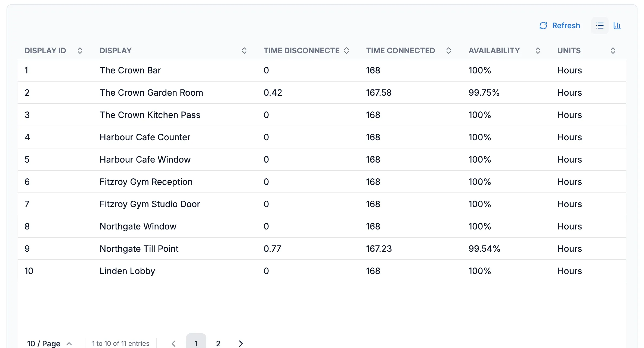The width and height of the screenshot is (644, 348).
Task: Click the 167.23 time connected value
Action: (x=379, y=249)
